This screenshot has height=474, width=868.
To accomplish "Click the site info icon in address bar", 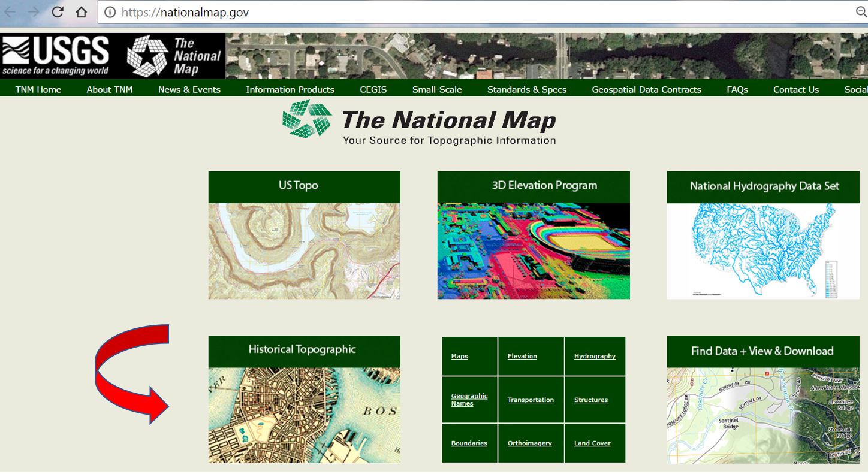I will click(109, 12).
